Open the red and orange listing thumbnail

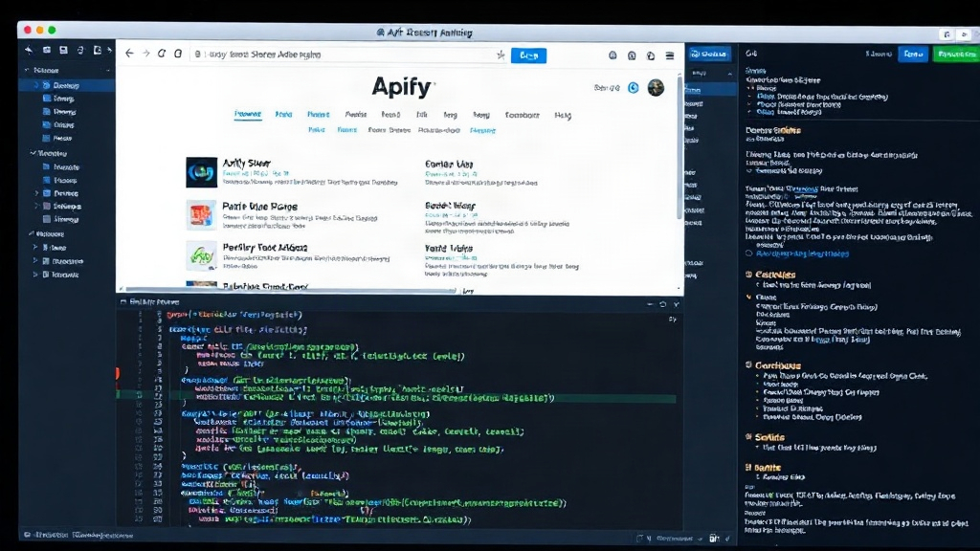coord(201,214)
